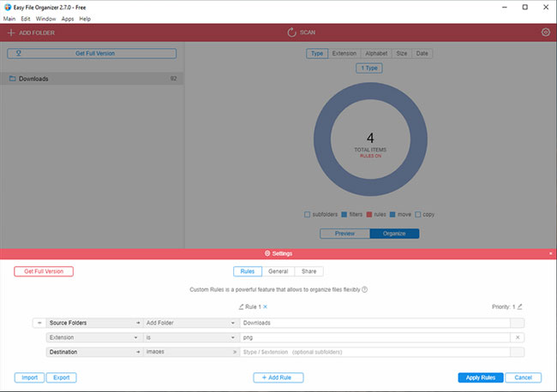This screenshot has width=557, height=392.
Task: Click the ribbon icon in top Get Full Version bar
Action: click(x=19, y=53)
